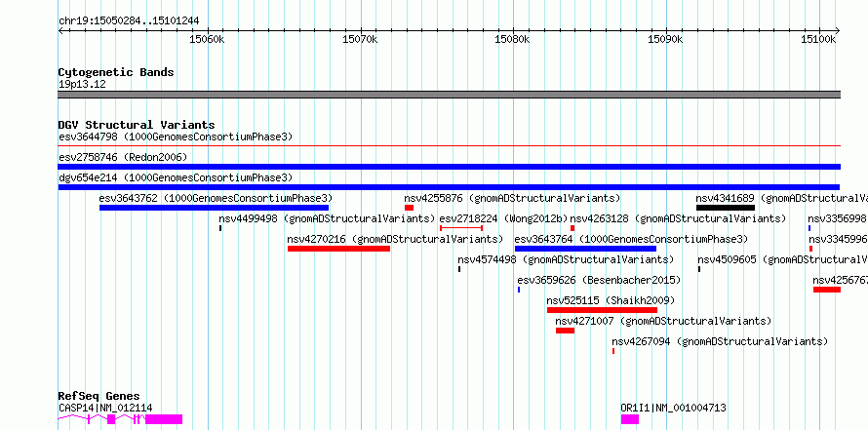This screenshot has width=868, height=430.
Task: Open nsv4574498 variant label
Action: click(x=566, y=259)
